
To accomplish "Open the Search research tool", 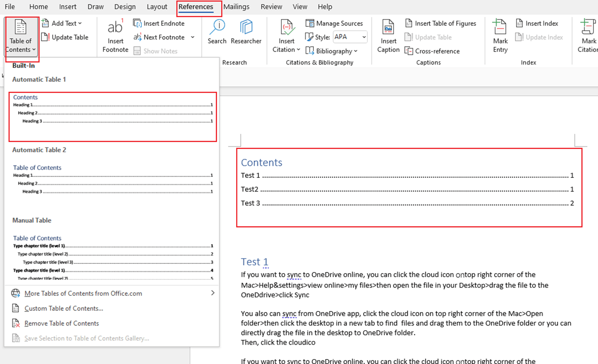I will point(217,32).
